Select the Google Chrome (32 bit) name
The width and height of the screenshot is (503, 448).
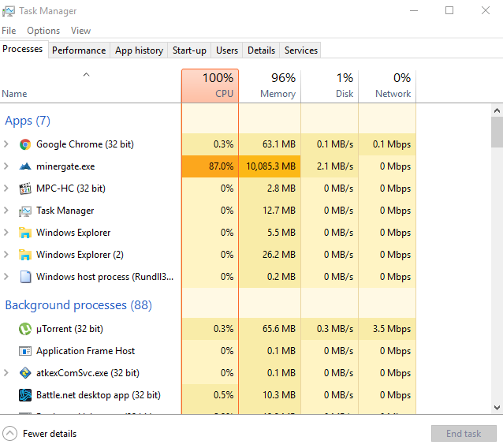[85, 144]
